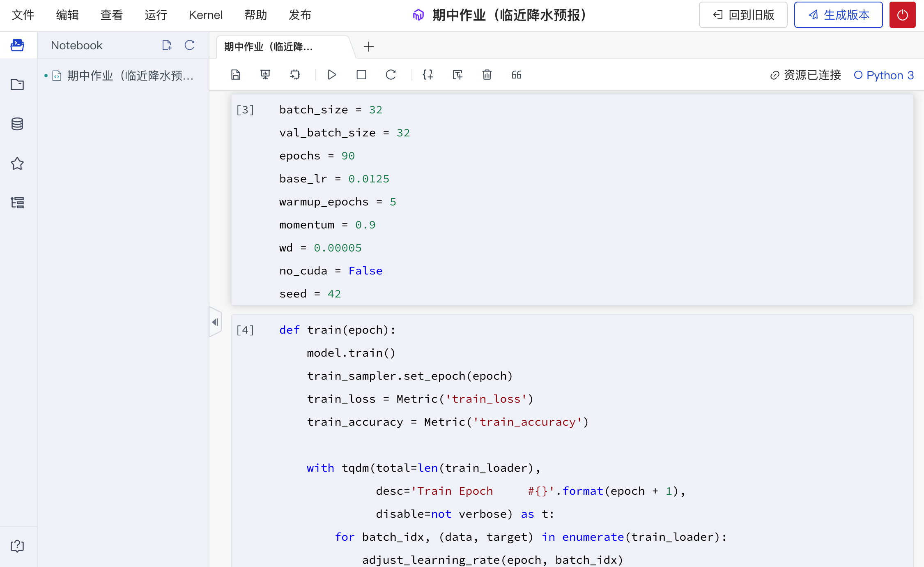Run the current cell with the play icon

(332, 75)
